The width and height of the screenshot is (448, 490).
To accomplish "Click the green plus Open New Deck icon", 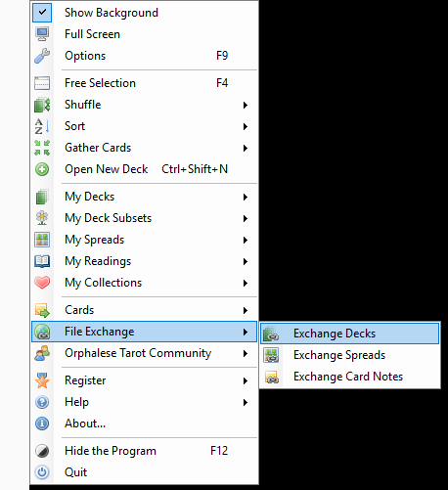I will pos(42,169).
